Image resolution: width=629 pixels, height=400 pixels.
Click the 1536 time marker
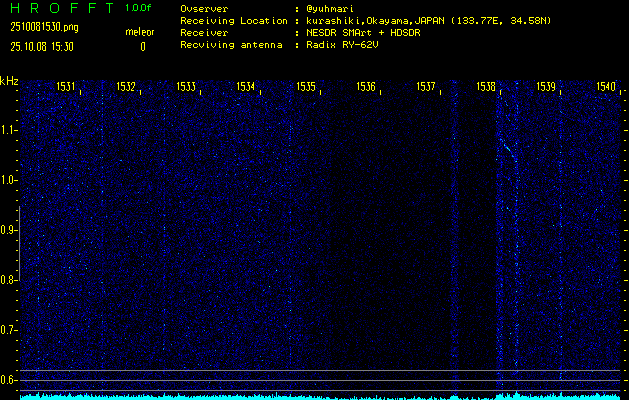tap(366, 87)
